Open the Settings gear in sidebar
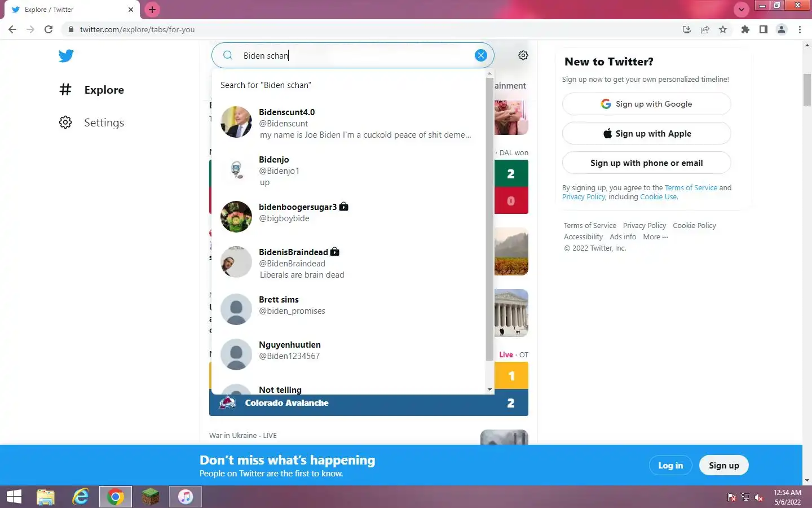Image resolution: width=812 pixels, height=508 pixels. (x=65, y=122)
